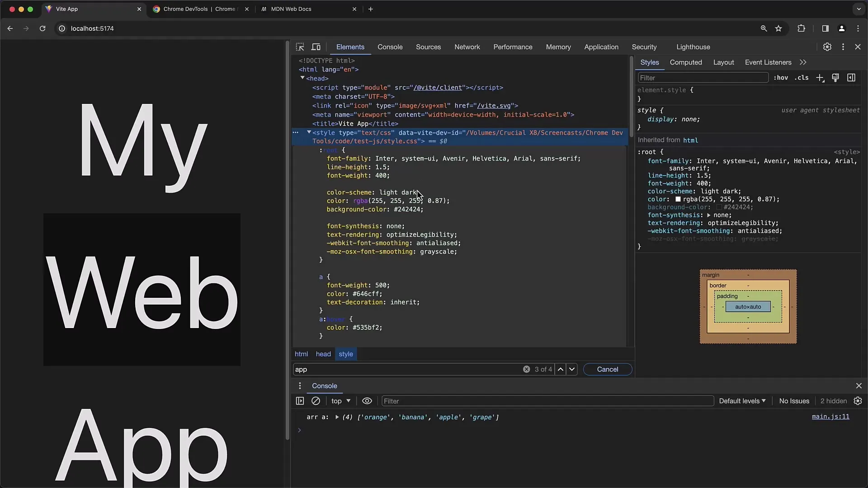Expand the font-synthesis property value
The image size is (868, 488).
point(708,216)
